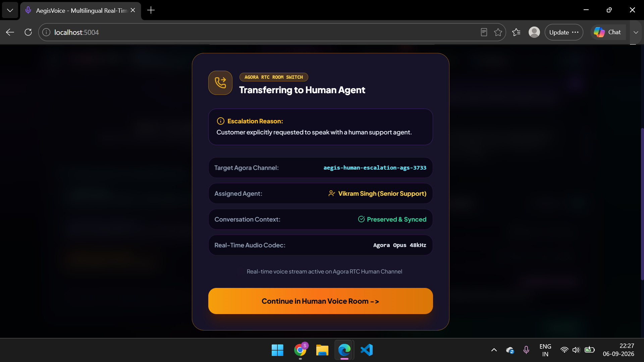Show hidden system tray icons chevron
Image resolution: width=644 pixels, height=362 pixels.
click(x=494, y=350)
